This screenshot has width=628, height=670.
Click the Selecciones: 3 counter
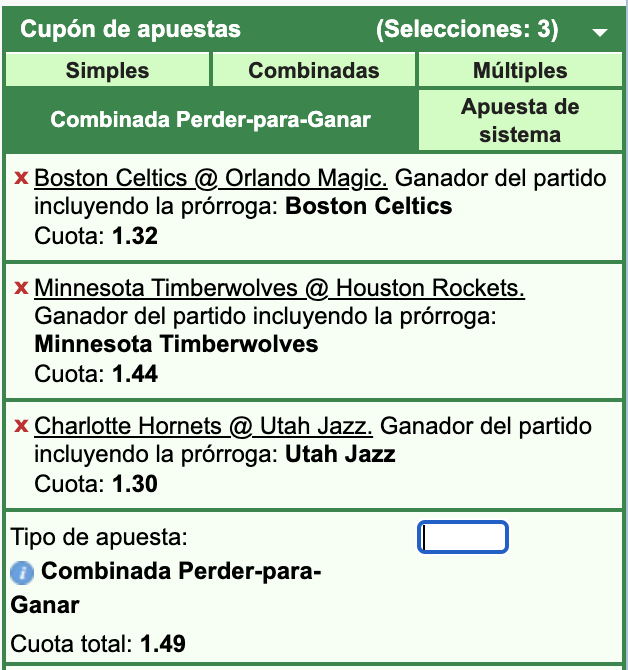[467, 30]
